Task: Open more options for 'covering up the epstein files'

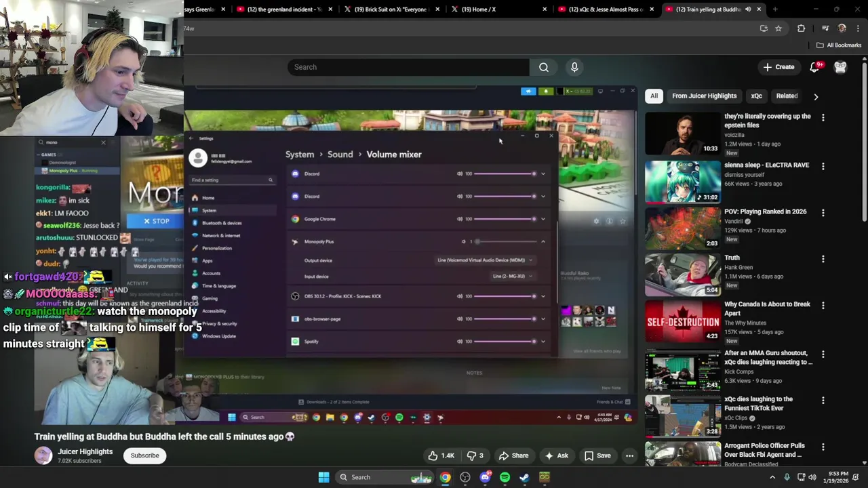Action: [x=823, y=117]
